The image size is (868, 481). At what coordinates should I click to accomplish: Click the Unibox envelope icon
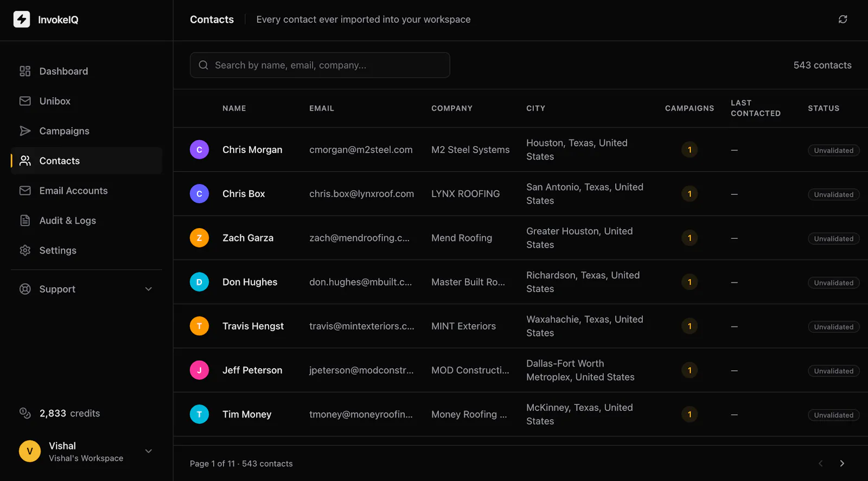pos(25,101)
